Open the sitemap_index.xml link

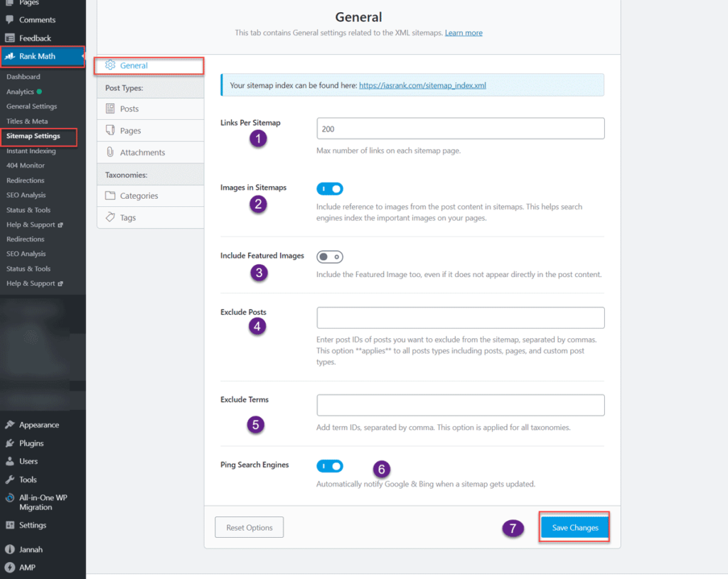[x=422, y=85]
